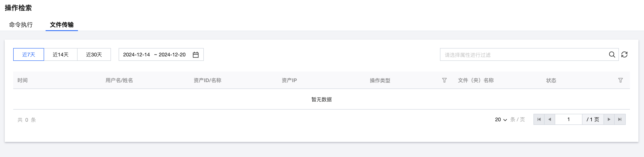The image size is (644, 157).
Task: Go to previous page arrow
Action: 549,119
